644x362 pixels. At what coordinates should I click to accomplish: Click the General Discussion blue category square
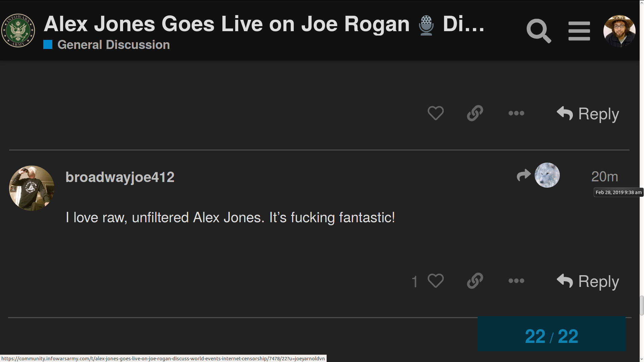48,45
